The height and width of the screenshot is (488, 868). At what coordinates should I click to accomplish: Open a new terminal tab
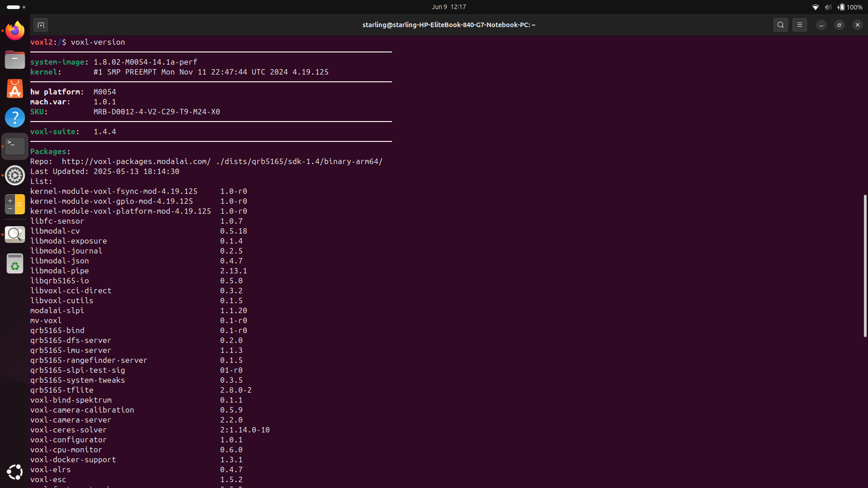[41, 25]
